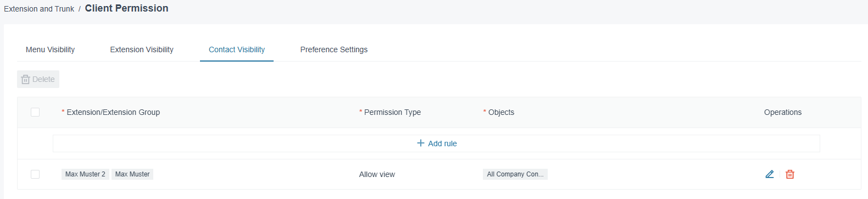This screenshot has width=868, height=199.
Task: Go to the Preference Settings tab
Action: click(x=334, y=49)
